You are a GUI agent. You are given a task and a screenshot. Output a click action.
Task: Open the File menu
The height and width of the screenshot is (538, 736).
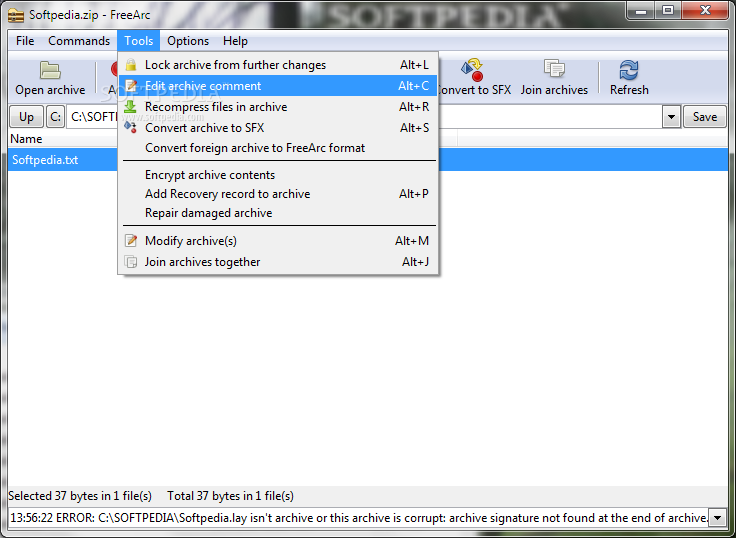pyautogui.click(x=25, y=41)
